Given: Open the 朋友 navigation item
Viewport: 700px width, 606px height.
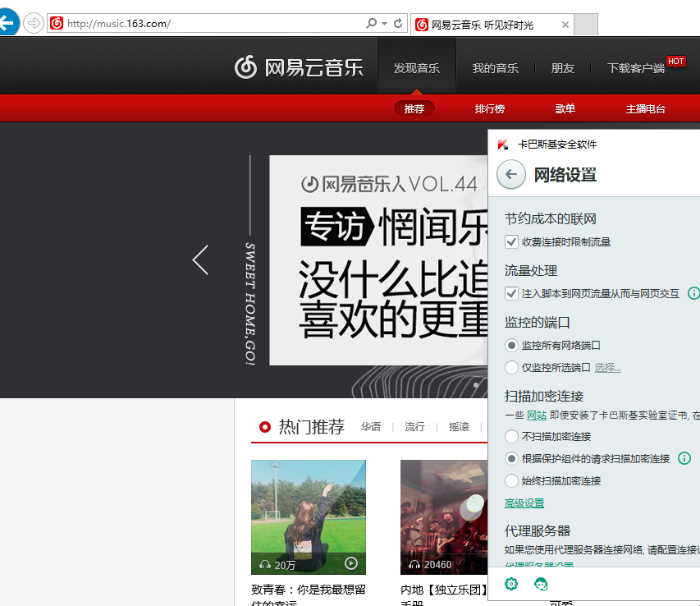Looking at the screenshot, I should coord(562,68).
